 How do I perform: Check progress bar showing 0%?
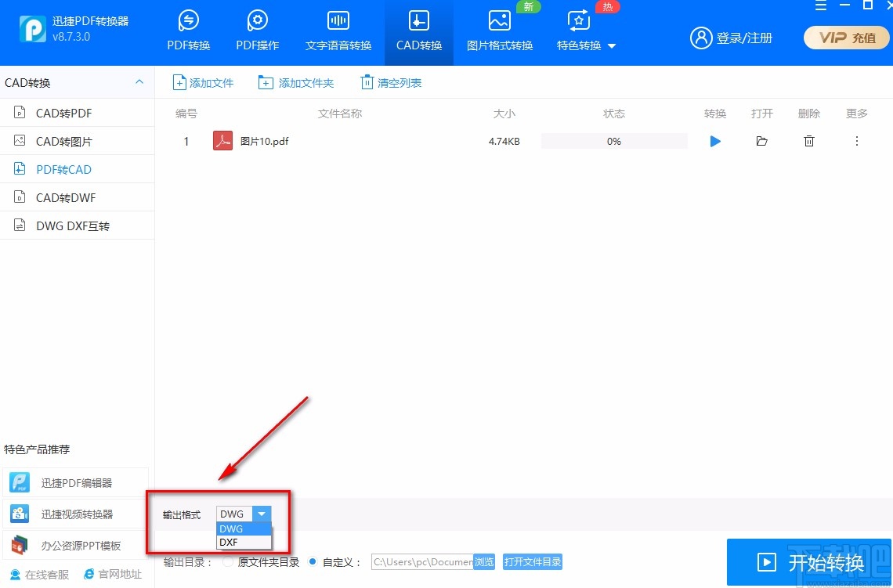click(614, 141)
